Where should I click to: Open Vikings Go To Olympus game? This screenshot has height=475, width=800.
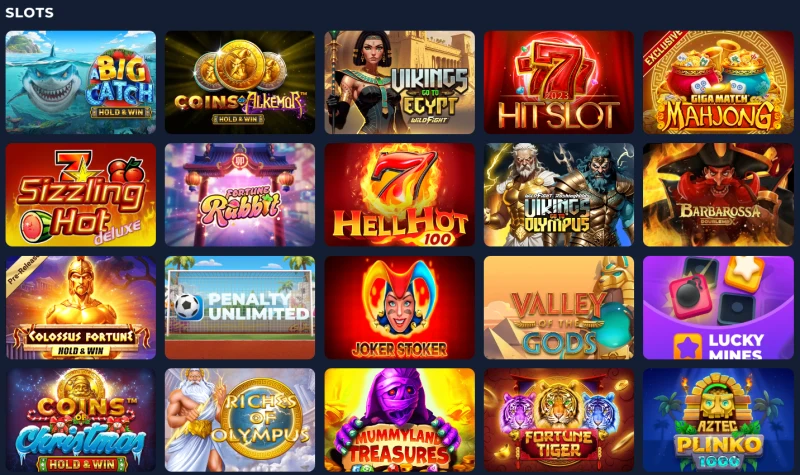559,195
